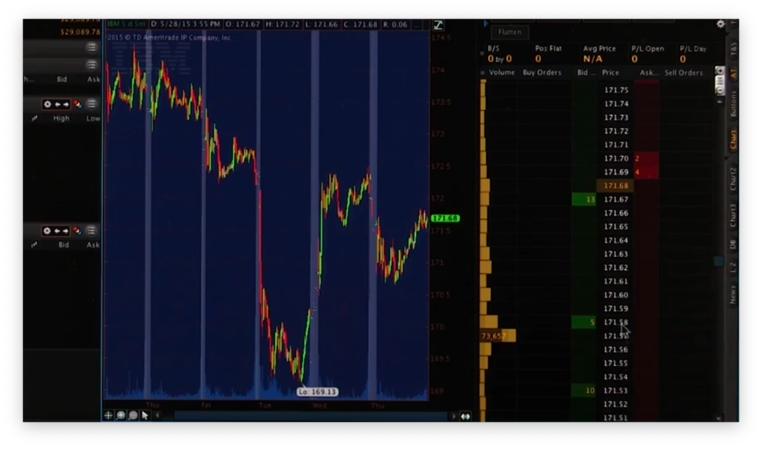Click the Z icon at chart top right
Viewport: 762px width, 449px height.
tap(438, 25)
